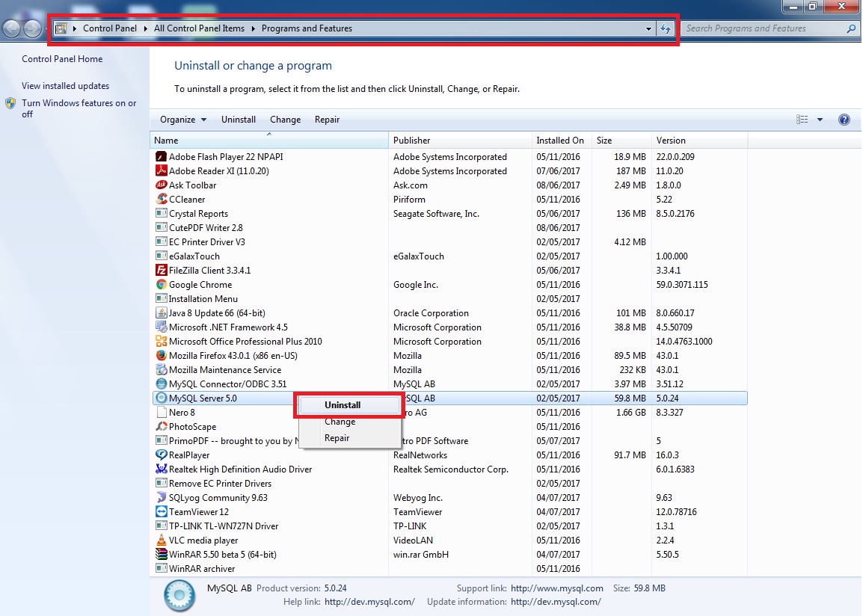The height and width of the screenshot is (616, 863).
Task: Click the refresh icon beside address bar
Action: (x=665, y=29)
